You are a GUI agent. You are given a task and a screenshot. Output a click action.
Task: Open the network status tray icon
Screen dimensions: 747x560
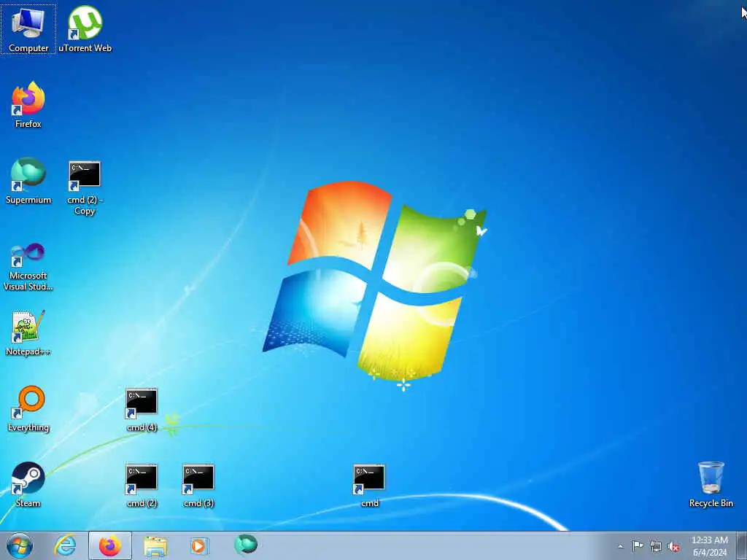click(656, 547)
